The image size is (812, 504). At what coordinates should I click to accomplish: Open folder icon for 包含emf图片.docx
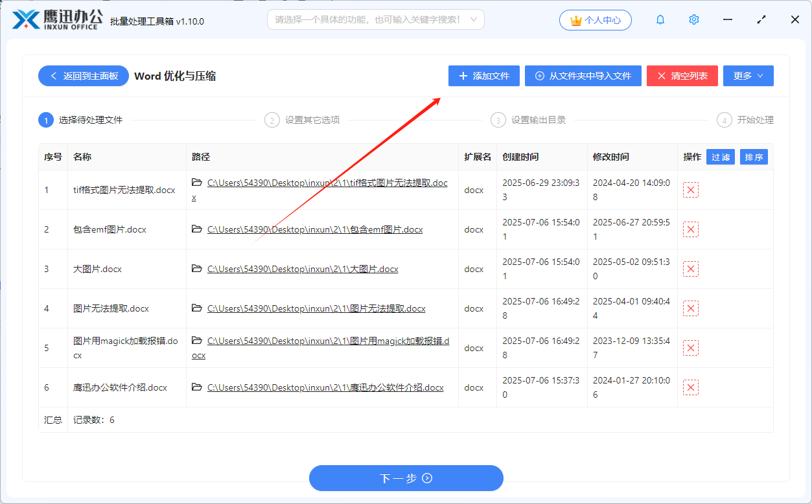click(197, 229)
